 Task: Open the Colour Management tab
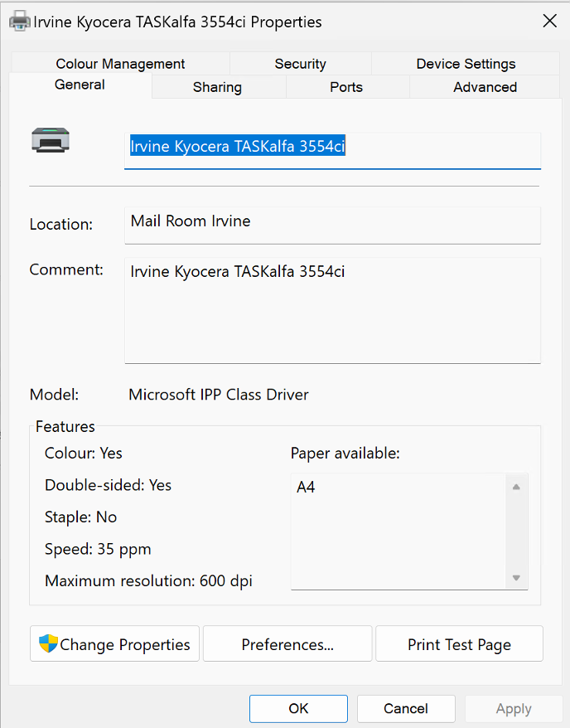pyautogui.click(x=120, y=64)
